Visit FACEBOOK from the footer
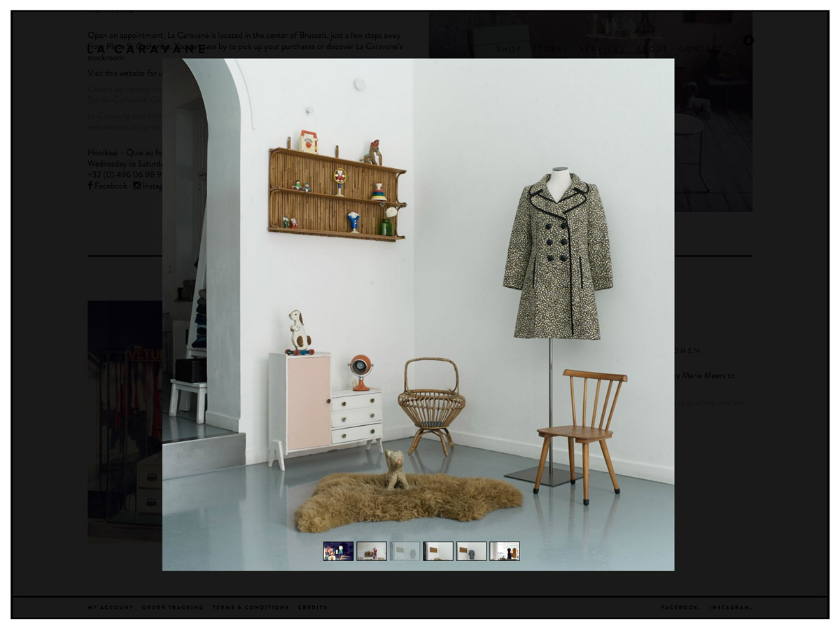This screenshot has width=840, height=629. coord(680,607)
